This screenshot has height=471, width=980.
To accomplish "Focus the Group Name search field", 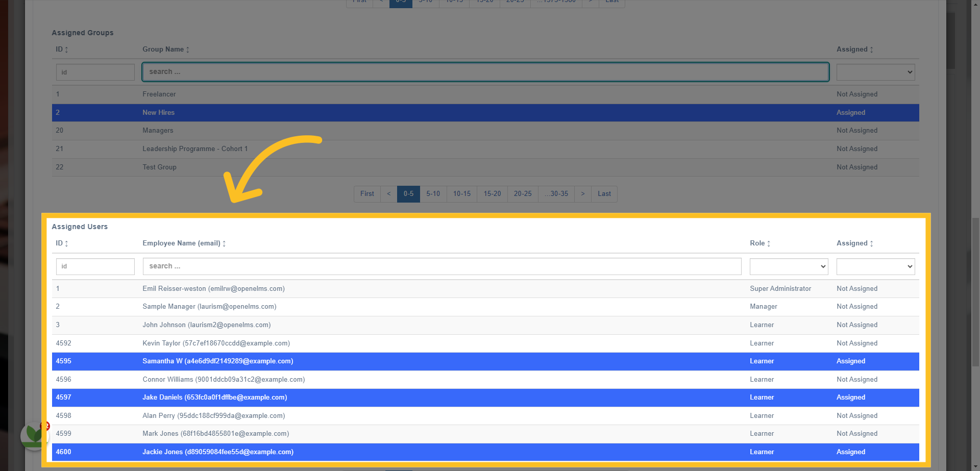I will pos(485,72).
